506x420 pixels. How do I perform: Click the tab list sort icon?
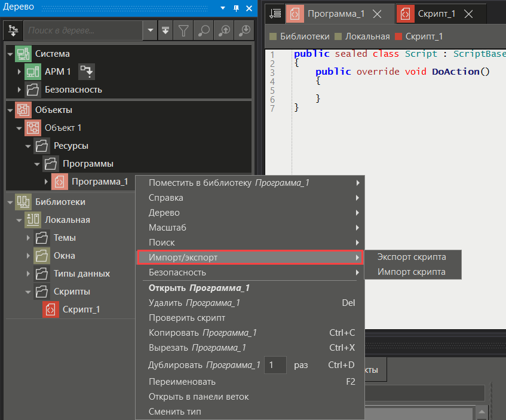(x=275, y=13)
